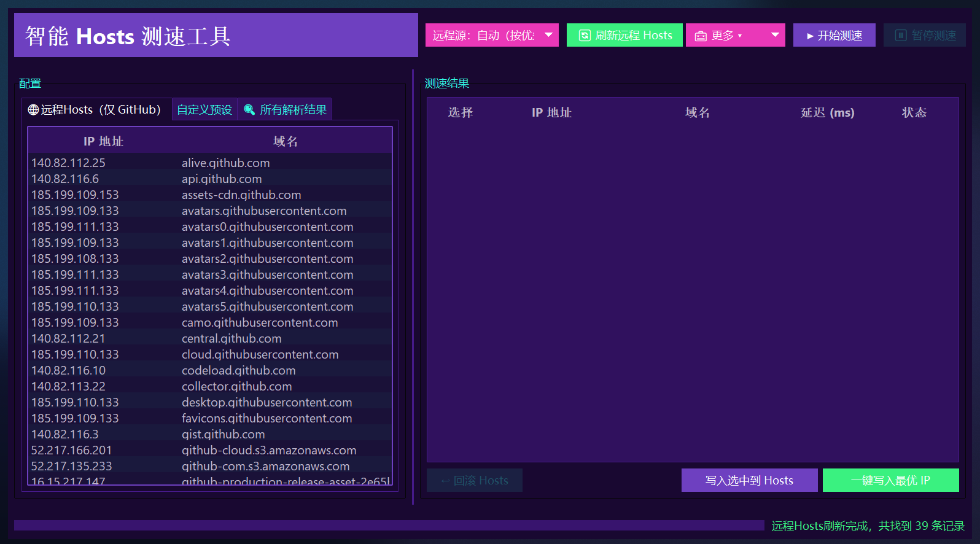Image resolution: width=980 pixels, height=544 pixels.
Task: Click the 状态 column header in results
Action: (914, 112)
